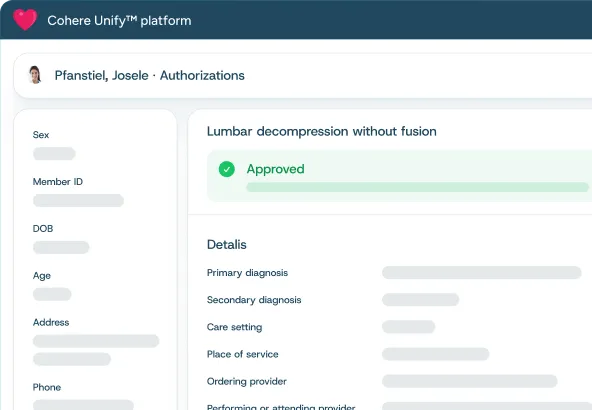Click the Phone field label
592x410 pixels.
pos(47,387)
